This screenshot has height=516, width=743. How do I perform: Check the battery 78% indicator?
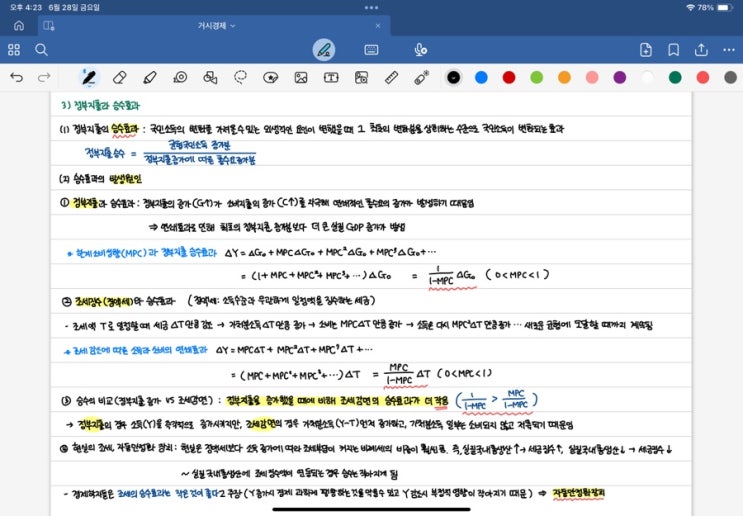(716, 8)
